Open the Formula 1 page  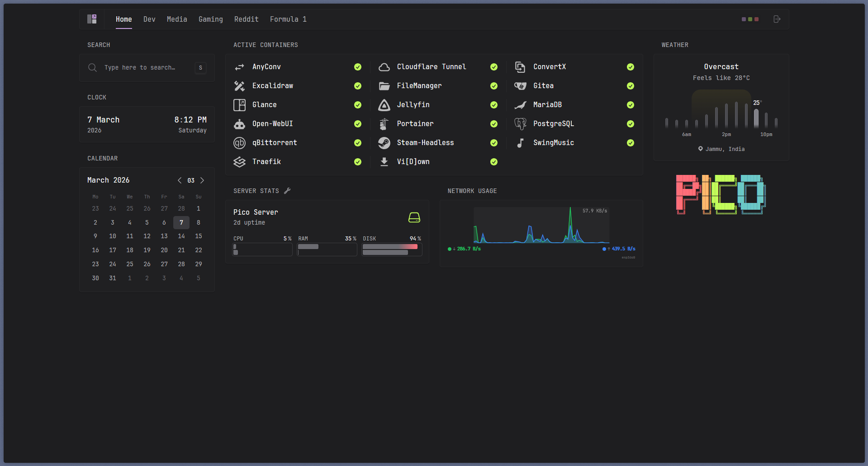coord(288,19)
